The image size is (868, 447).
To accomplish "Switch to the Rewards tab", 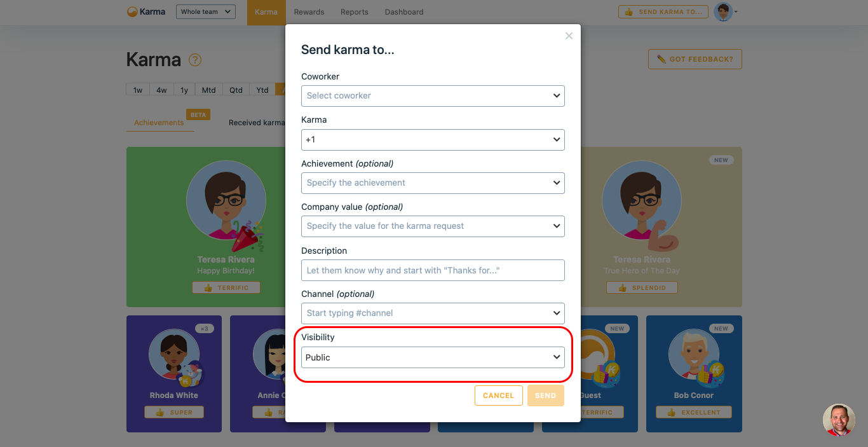I will (x=309, y=12).
